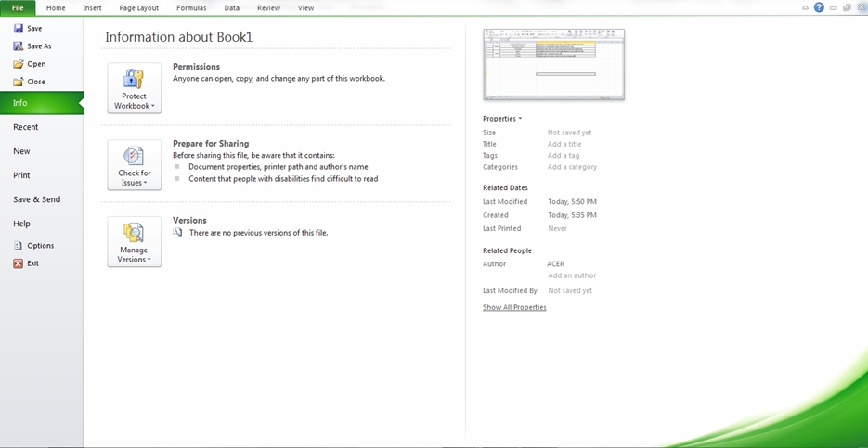Open the Excel Help question mark icon

[x=819, y=7]
